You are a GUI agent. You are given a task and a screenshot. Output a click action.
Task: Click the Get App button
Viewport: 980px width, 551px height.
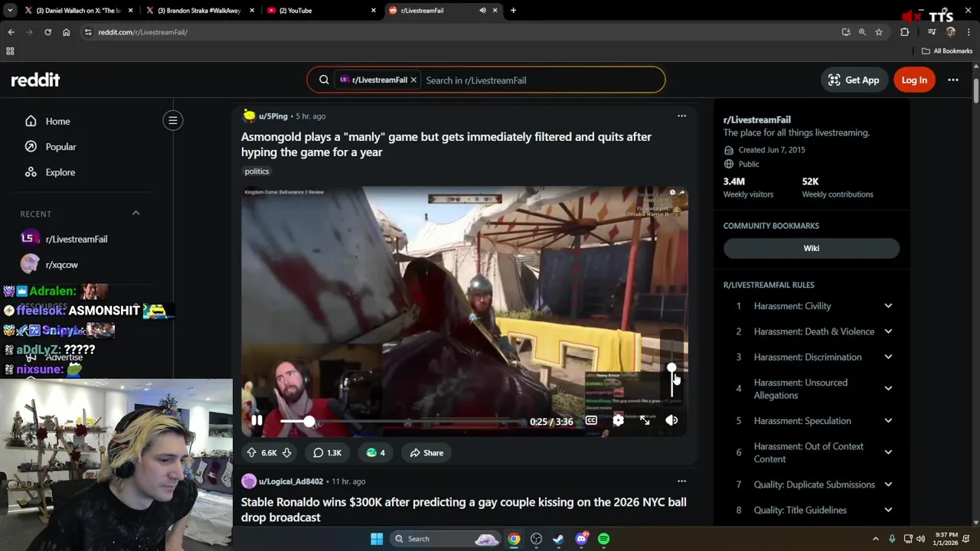tap(854, 80)
